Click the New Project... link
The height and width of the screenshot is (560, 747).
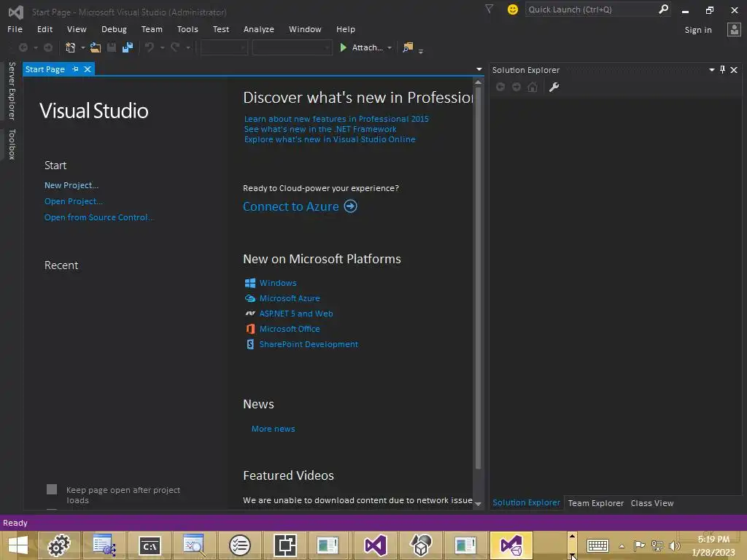[71, 185]
